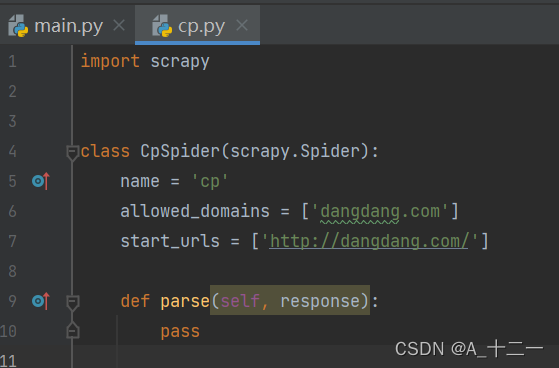Viewport: 559px width, 368px height.
Task: Click the 'import' keyword on line 1
Action: click(x=110, y=61)
